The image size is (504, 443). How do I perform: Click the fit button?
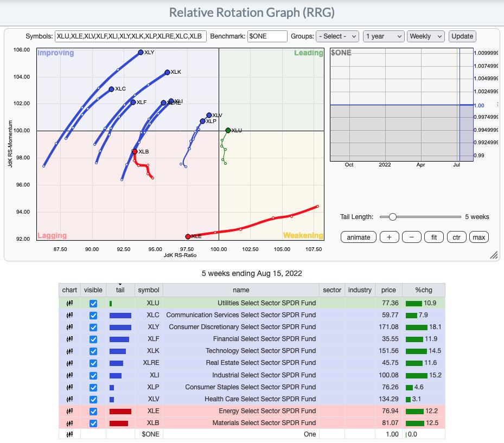[x=434, y=237]
